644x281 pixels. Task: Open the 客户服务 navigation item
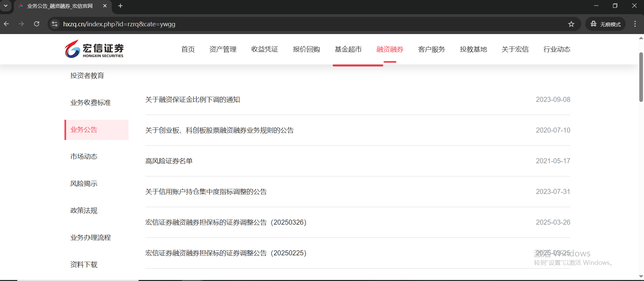431,49
